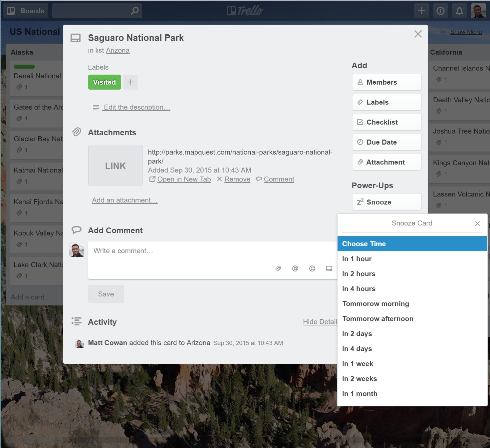The image size is (490, 448).
Task: Click the emoji icon in comment box
Action: pyautogui.click(x=312, y=268)
